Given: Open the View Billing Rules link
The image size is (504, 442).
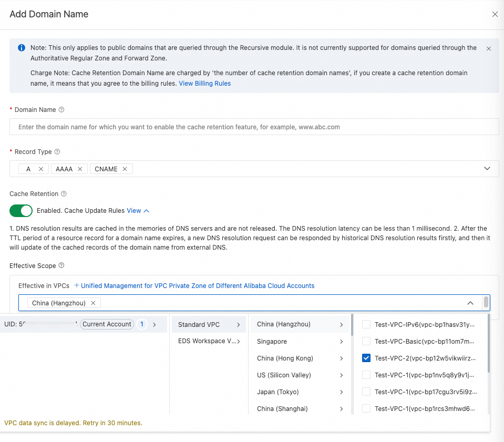Looking at the screenshot, I should [x=204, y=84].
